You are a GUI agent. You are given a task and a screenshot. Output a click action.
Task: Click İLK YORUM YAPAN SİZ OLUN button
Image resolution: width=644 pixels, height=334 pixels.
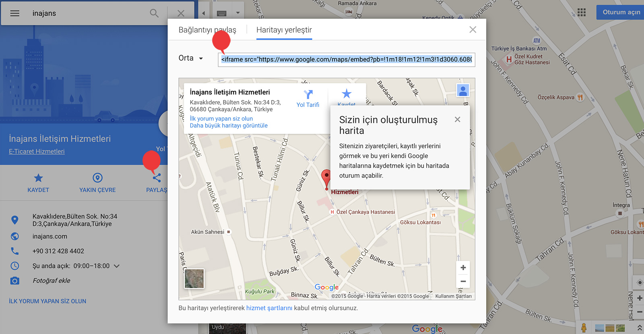[47, 301]
